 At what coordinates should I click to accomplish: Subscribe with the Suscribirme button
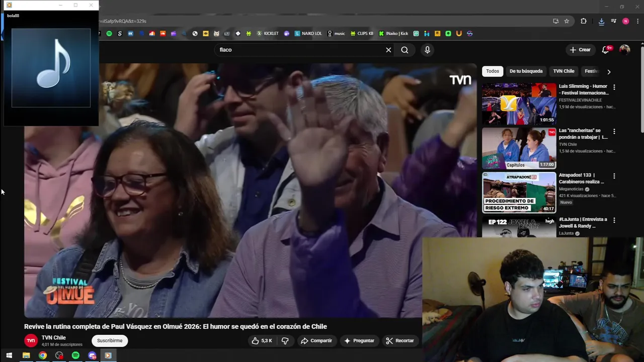pos(110,340)
